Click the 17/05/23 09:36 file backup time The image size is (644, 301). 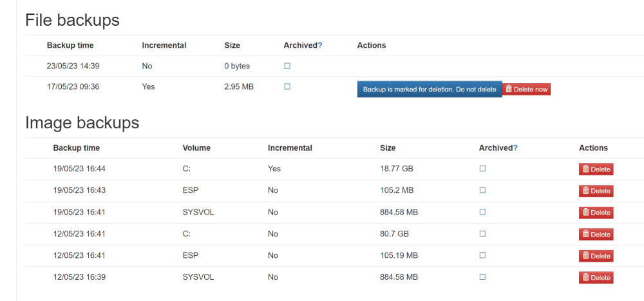(73, 87)
